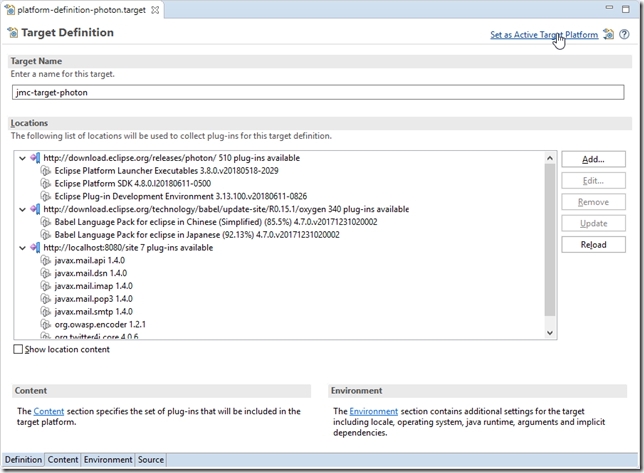
Task: Click the locations list scroll down arrow
Action: 550,333
